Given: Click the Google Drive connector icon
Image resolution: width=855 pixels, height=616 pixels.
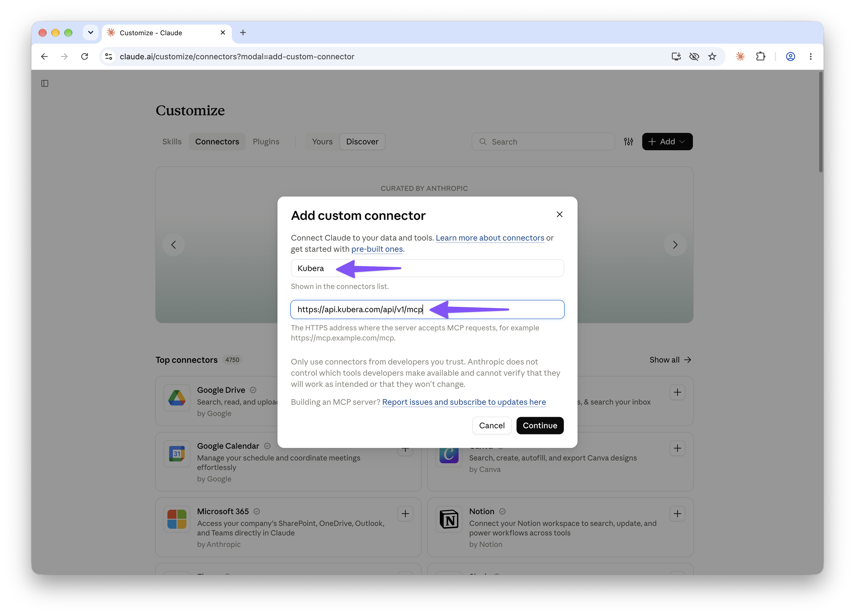Looking at the screenshot, I should (x=177, y=398).
